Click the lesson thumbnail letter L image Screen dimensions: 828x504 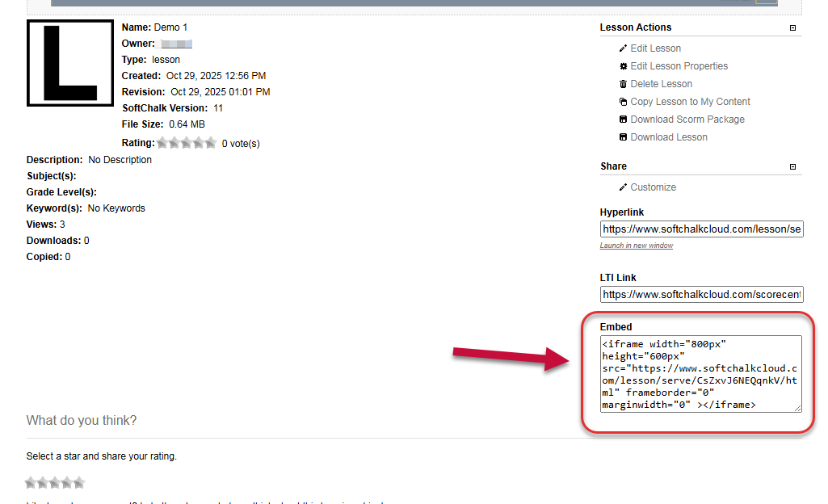click(x=69, y=63)
